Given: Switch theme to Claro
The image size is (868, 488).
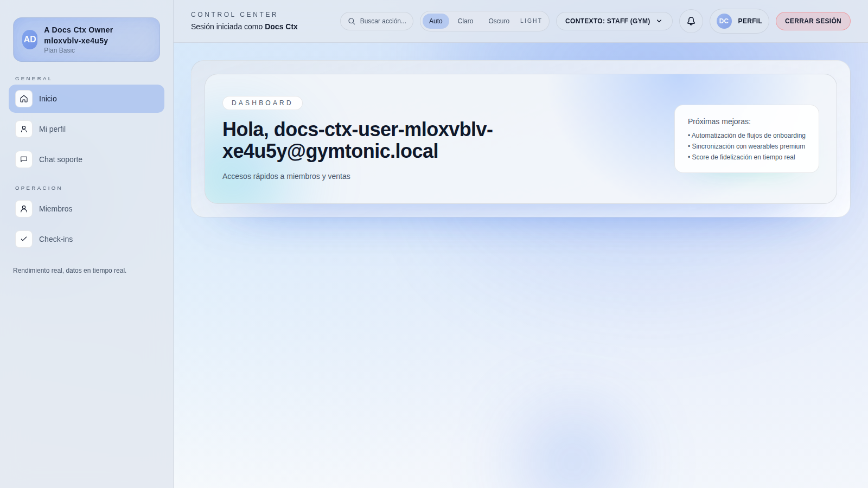Looking at the screenshot, I should [x=465, y=21].
